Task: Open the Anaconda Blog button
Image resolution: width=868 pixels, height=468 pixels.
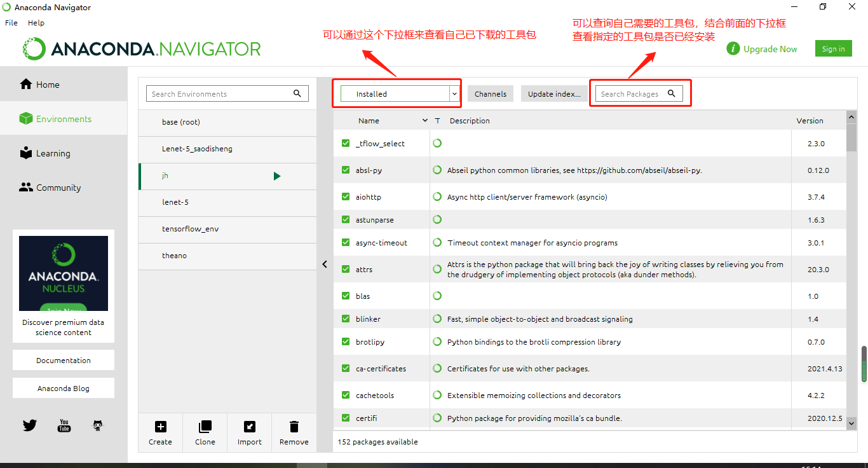Action: tap(64, 388)
